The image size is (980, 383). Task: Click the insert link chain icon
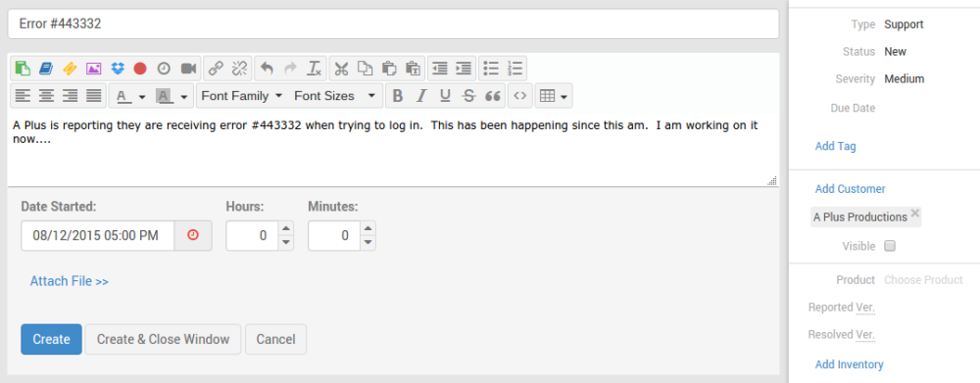coord(216,69)
